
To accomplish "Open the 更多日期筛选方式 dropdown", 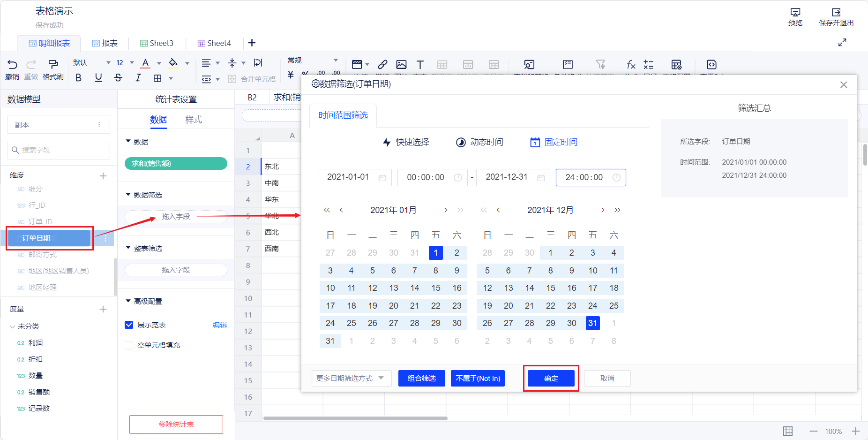I will click(351, 378).
